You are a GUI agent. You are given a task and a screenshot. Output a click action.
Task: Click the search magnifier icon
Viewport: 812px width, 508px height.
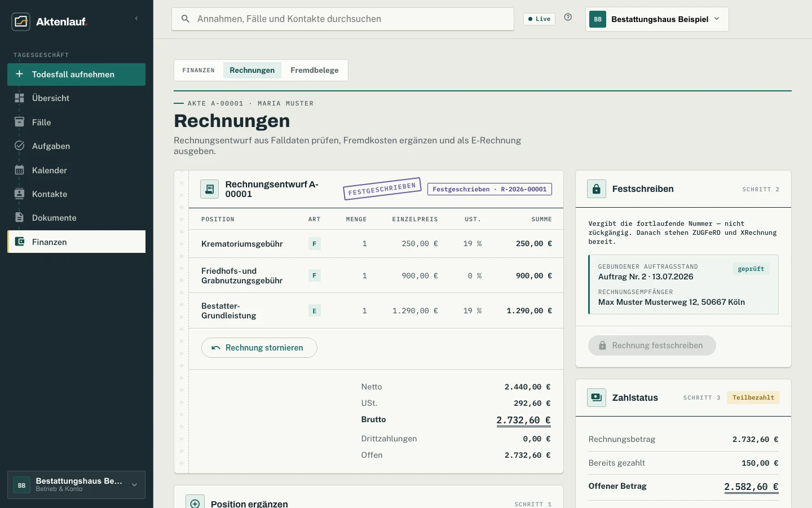185,19
